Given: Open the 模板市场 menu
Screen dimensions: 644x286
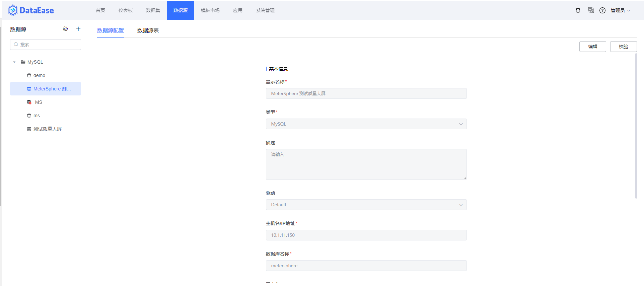Looking at the screenshot, I should 210,10.
